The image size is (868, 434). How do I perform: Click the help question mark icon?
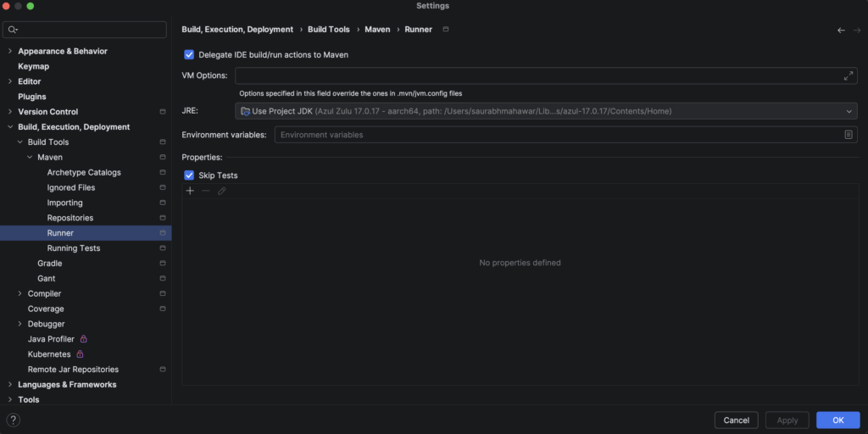tap(13, 420)
